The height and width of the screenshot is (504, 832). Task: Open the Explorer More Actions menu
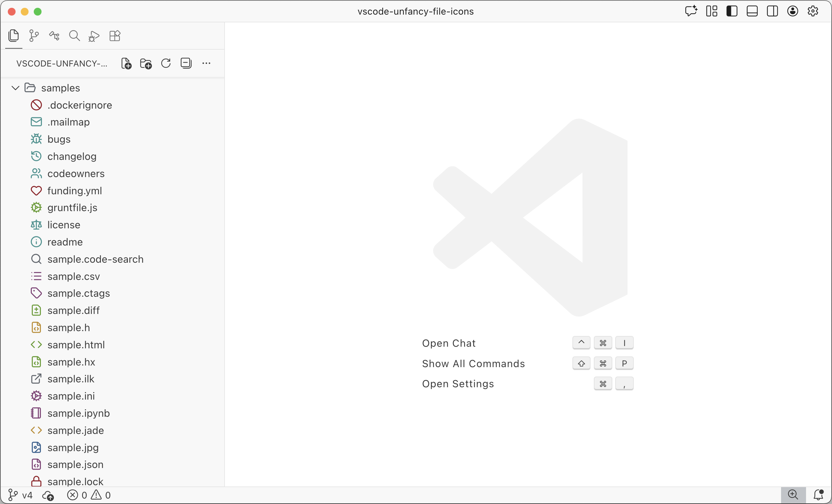pyautogui.click(x=206, y=63)
